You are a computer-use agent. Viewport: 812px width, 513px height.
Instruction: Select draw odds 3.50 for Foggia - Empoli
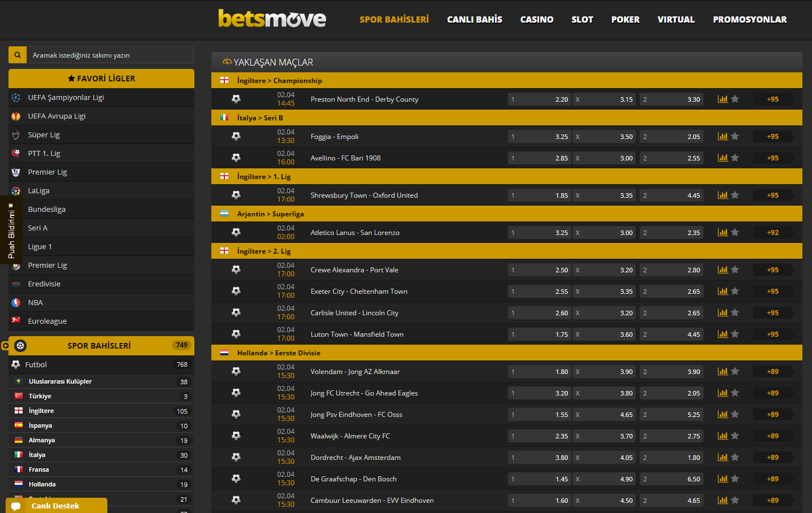pyautogui.click(x=605, y=136)
